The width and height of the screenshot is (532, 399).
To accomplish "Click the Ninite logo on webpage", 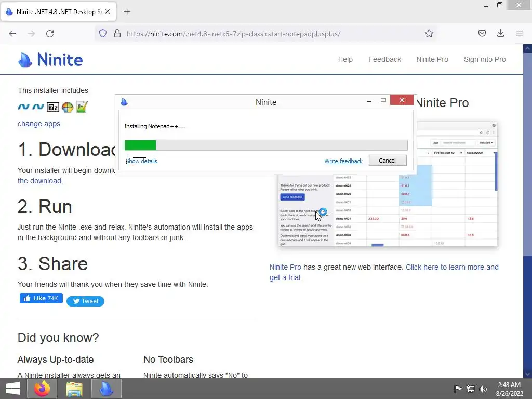I will pyautogui.click(x=50, y=60).
